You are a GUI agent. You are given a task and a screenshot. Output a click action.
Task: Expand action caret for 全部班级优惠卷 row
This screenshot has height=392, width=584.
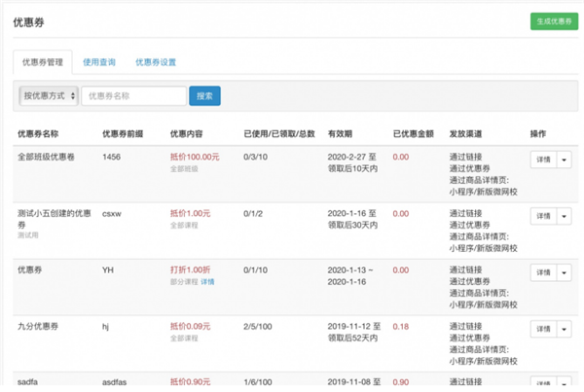[565, 160]
